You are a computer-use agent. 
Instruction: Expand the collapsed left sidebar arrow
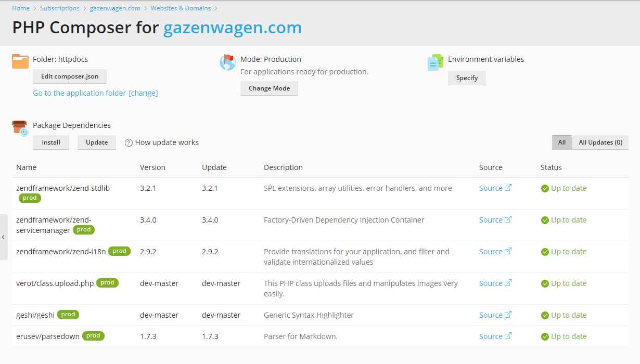3,237
